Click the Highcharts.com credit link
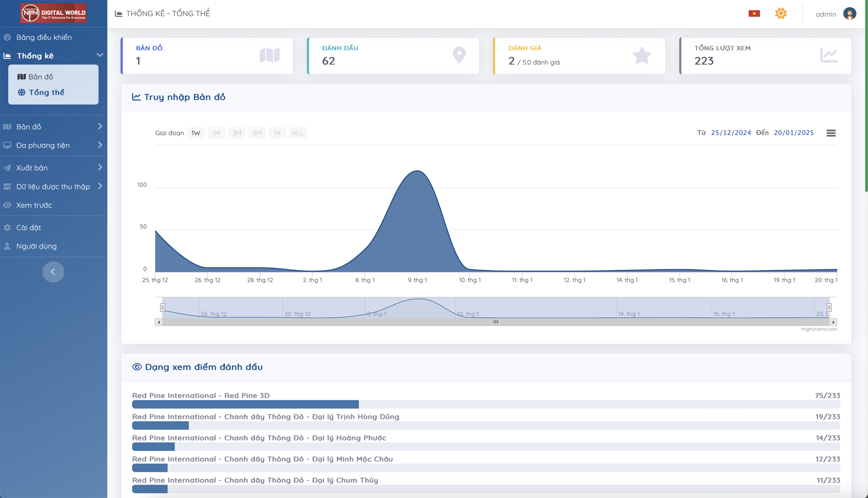This screenshot has height=498, width=868. [818, 329]
